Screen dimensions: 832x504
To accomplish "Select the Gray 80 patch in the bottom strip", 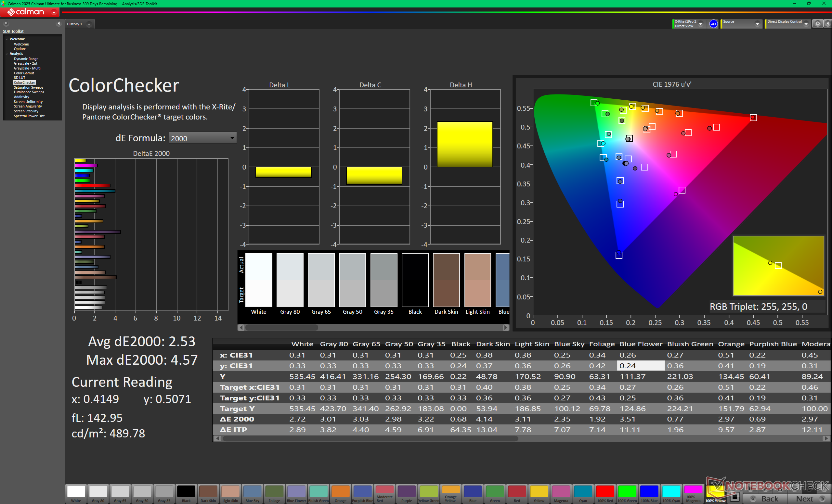I will point(98,494).
